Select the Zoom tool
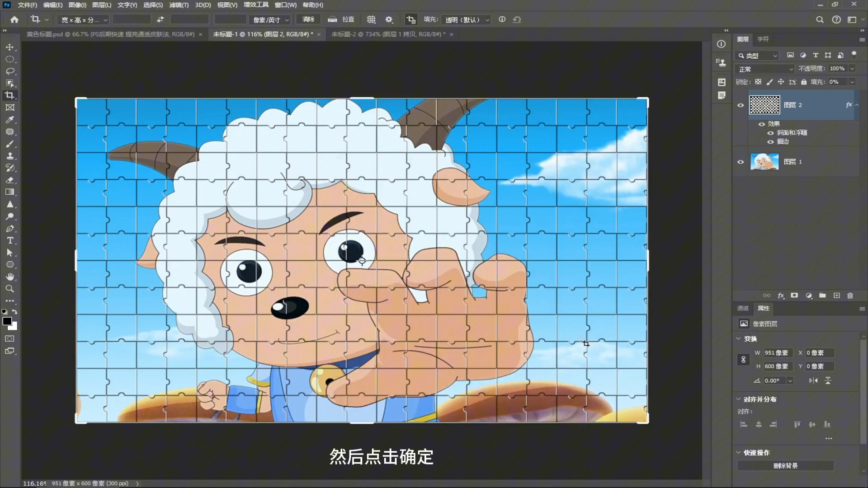The image size is (868, 488). click(9, 289)
